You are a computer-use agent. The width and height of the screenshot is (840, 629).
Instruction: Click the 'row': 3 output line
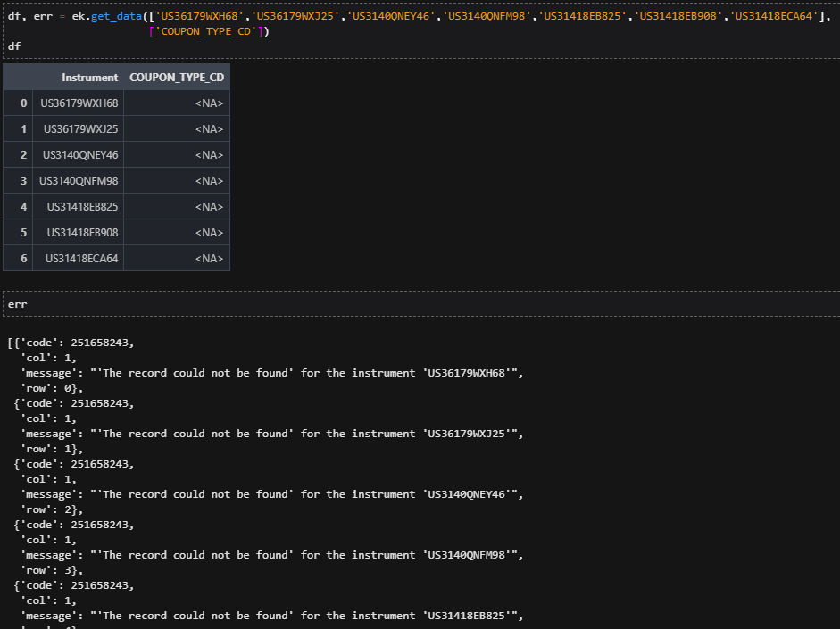(52, 570)
